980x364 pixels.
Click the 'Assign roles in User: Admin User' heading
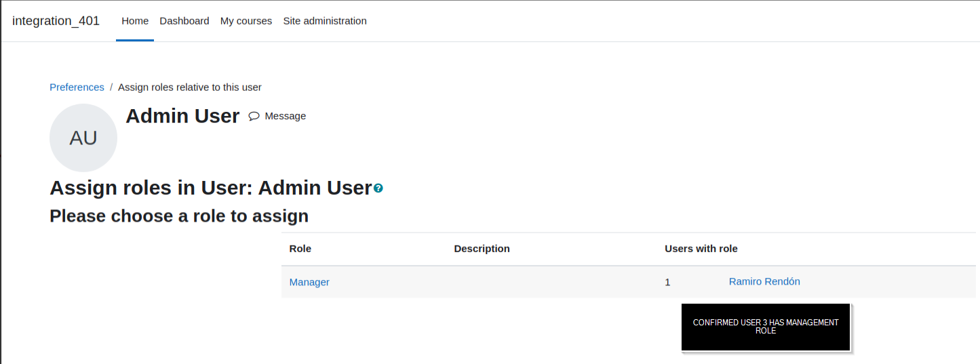(x=211, y=188)
